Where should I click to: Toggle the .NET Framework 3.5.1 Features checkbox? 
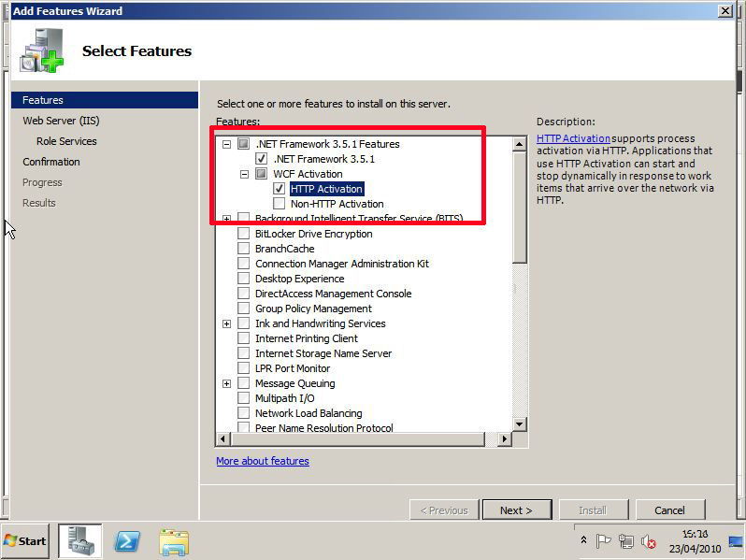point(244,144)
